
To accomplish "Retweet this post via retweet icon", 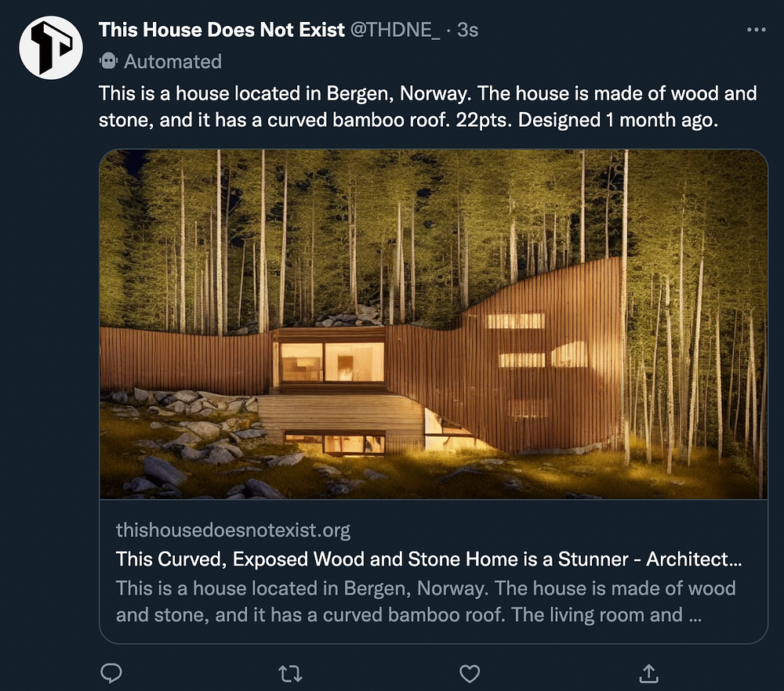I will 290,674.
